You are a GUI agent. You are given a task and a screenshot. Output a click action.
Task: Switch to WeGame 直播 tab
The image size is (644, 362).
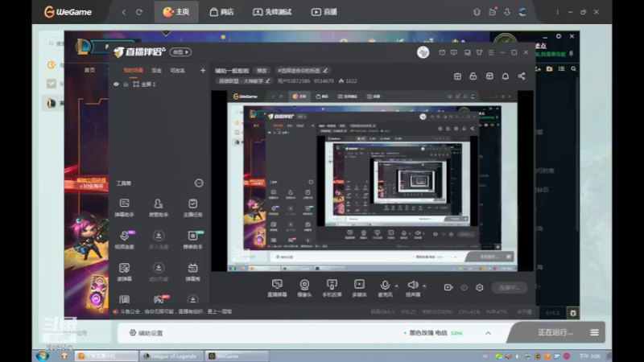tap(324, 12)
